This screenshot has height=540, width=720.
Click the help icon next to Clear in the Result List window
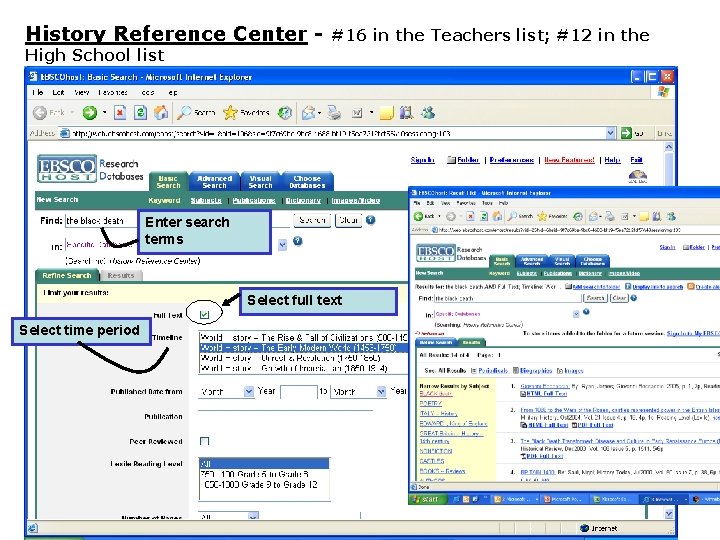point(634,298)
